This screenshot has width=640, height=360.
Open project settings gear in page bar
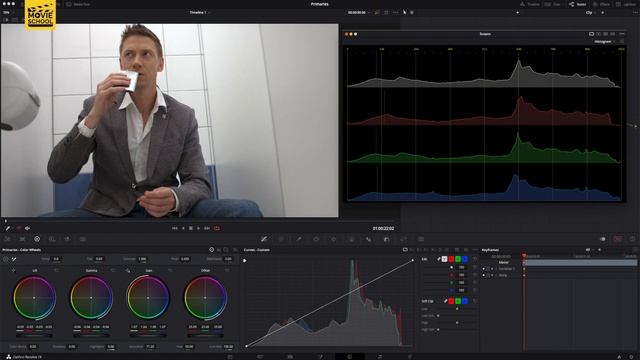pyautogui.click(x=632, y=357)
